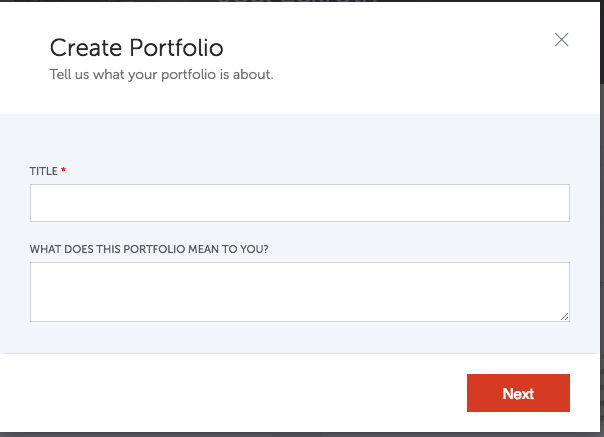Click gray area beneath the description textarea
Viewport: 604px width, 437px height.
[300, 337]
